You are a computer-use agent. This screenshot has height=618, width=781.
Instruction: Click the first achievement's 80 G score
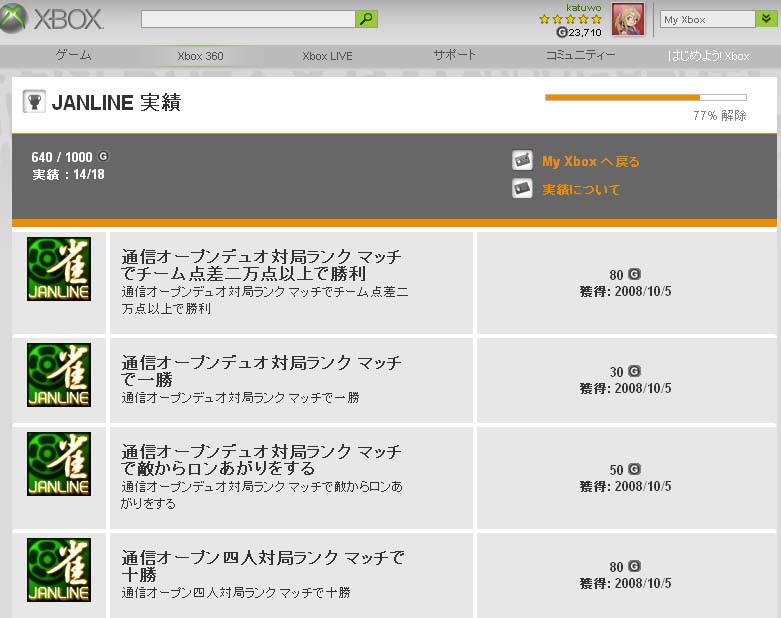tap(625, 274)
